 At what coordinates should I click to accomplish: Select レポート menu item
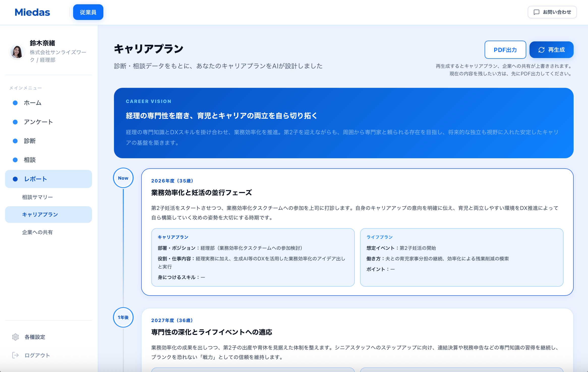tap(48, 179)
